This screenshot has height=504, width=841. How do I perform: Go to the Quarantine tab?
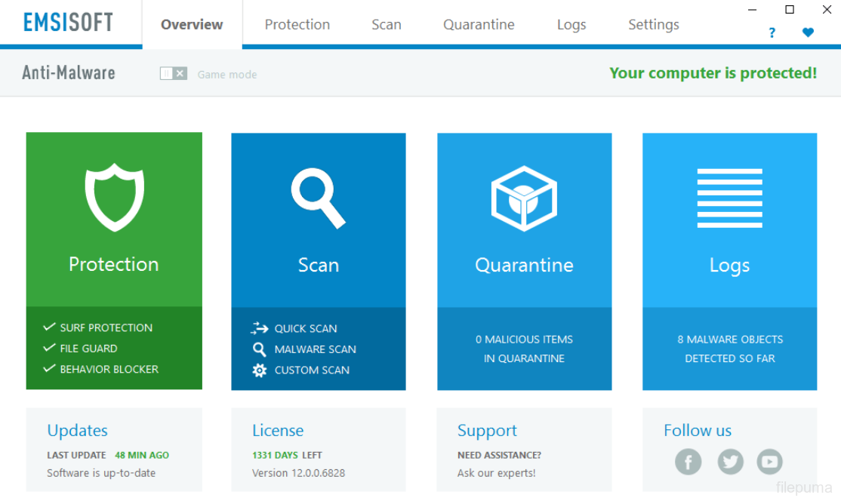(479, 25)
